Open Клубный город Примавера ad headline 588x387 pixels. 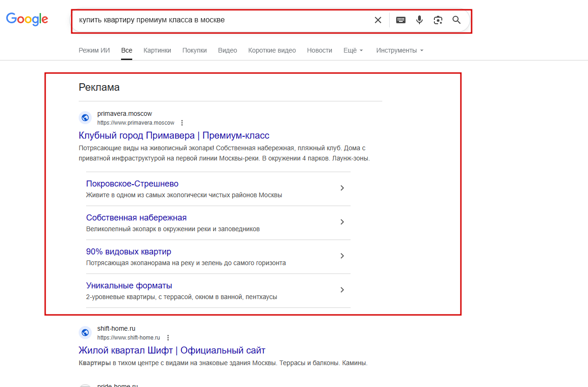point(174,135)
